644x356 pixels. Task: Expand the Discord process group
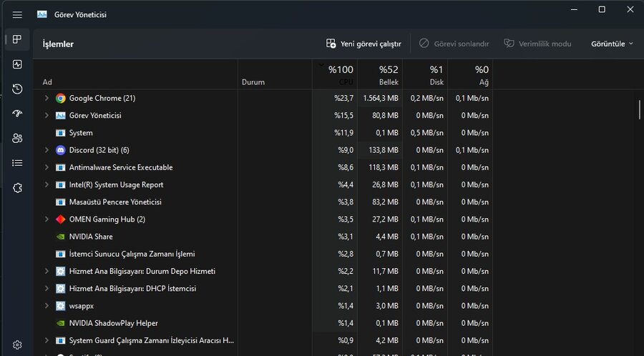[x=47, y=150]
